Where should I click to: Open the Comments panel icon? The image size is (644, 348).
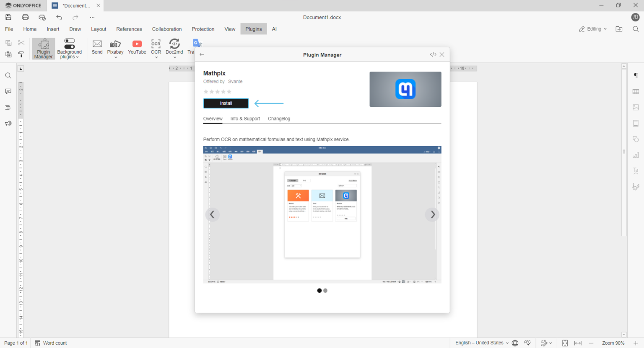point(8,91)
